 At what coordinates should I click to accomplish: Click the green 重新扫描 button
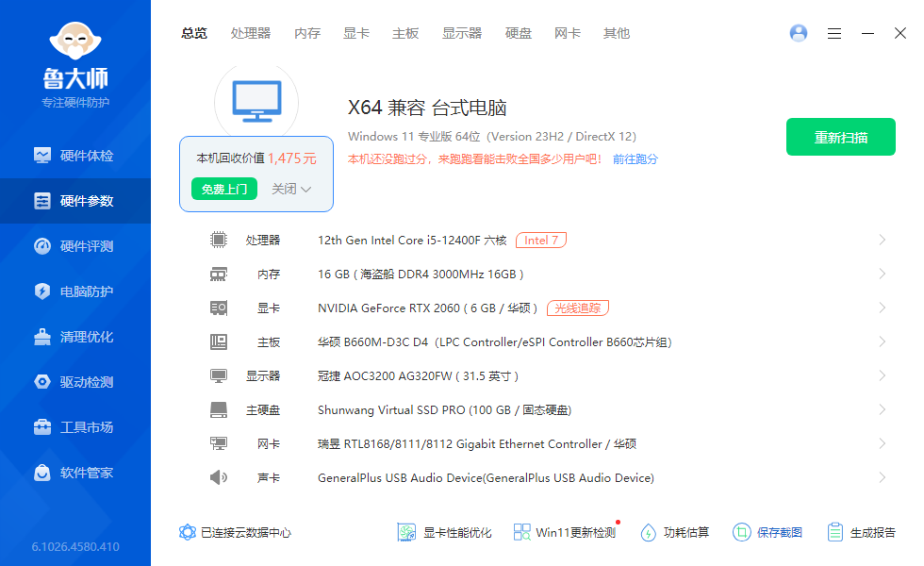[x=841, y=138]
